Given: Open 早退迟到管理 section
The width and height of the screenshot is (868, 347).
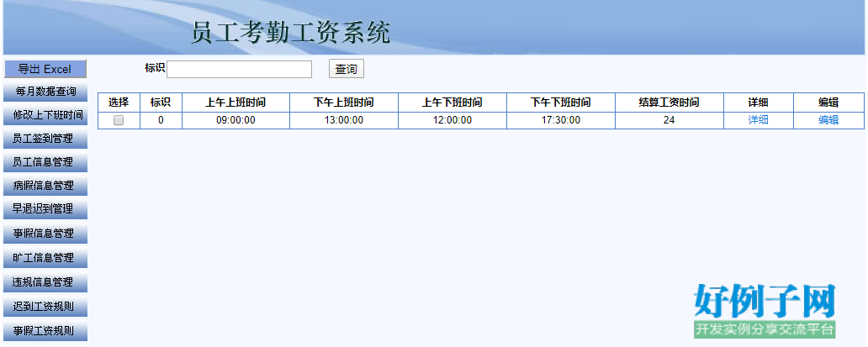Looking at the screenshot, I should (x=45, y=209).
